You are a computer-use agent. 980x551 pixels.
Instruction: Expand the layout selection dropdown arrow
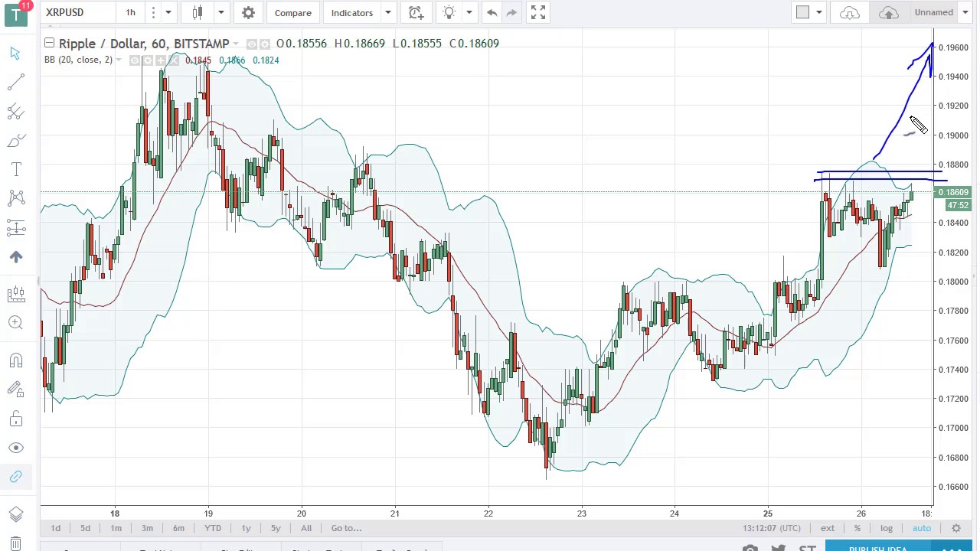point(819,12)
